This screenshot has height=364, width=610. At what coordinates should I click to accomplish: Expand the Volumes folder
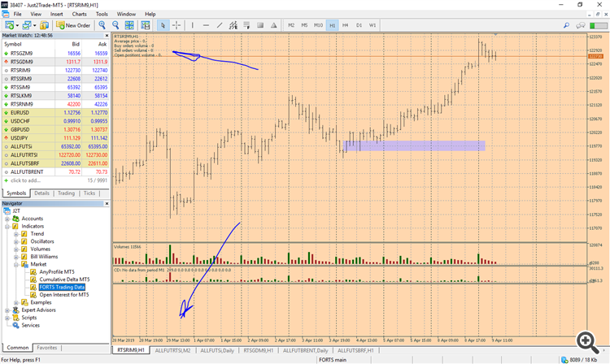tap(16, 249)
